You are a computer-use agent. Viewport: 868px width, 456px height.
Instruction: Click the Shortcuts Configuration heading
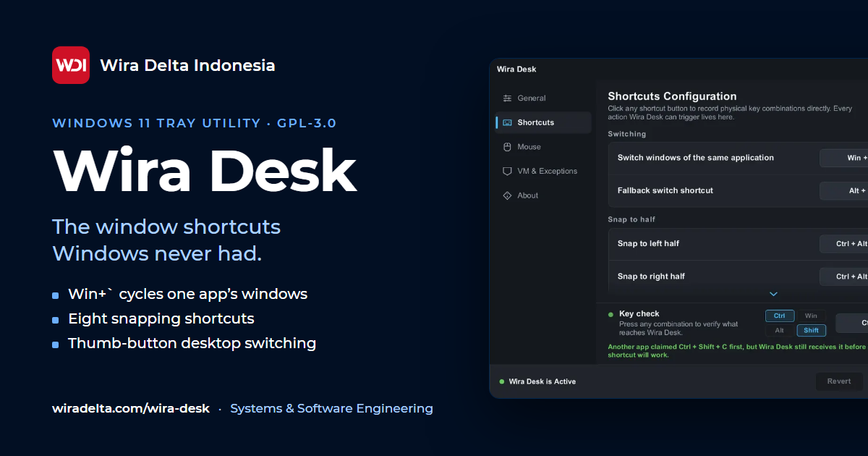tap(672, 96)
